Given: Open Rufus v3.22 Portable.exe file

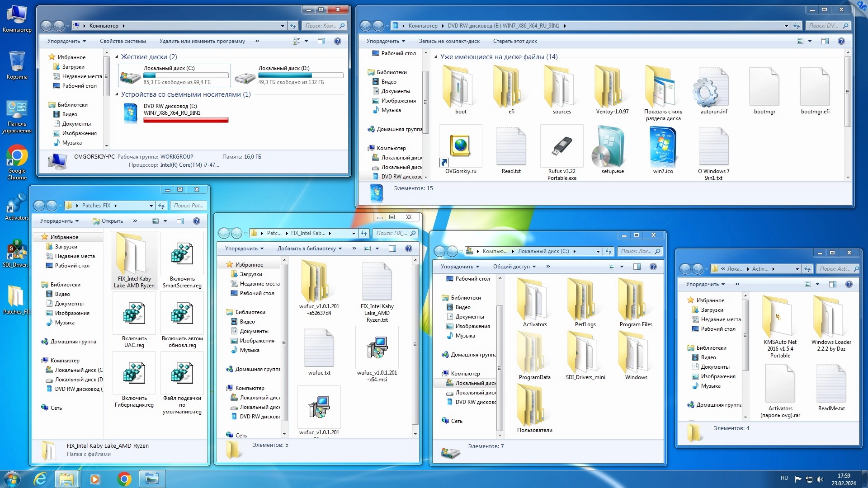Looking at the screenshot, I should click(561, 147).
